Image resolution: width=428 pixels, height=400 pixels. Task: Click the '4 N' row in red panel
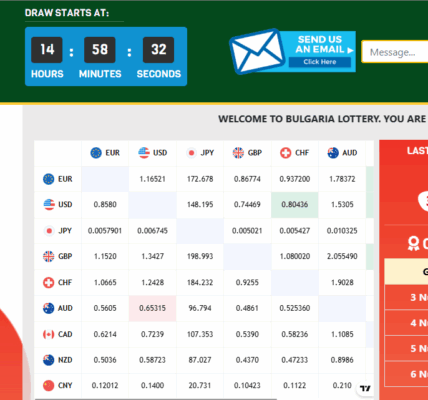tap(406, 323)
